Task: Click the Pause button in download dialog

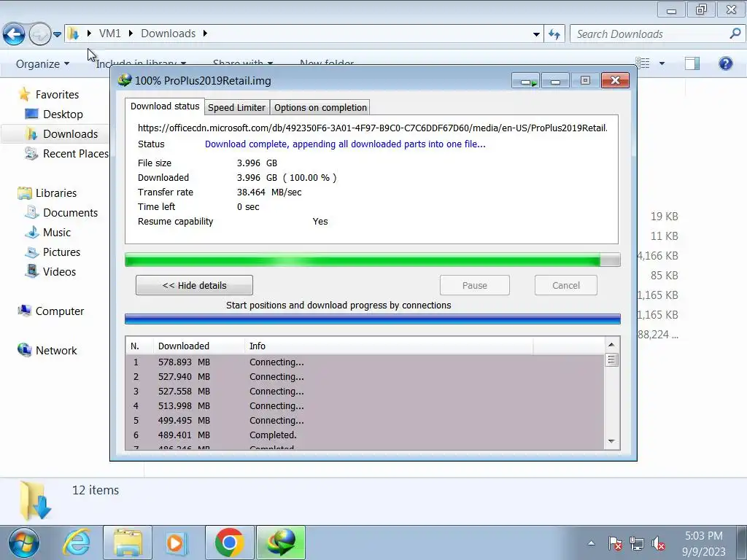Action: pos(474,285)
